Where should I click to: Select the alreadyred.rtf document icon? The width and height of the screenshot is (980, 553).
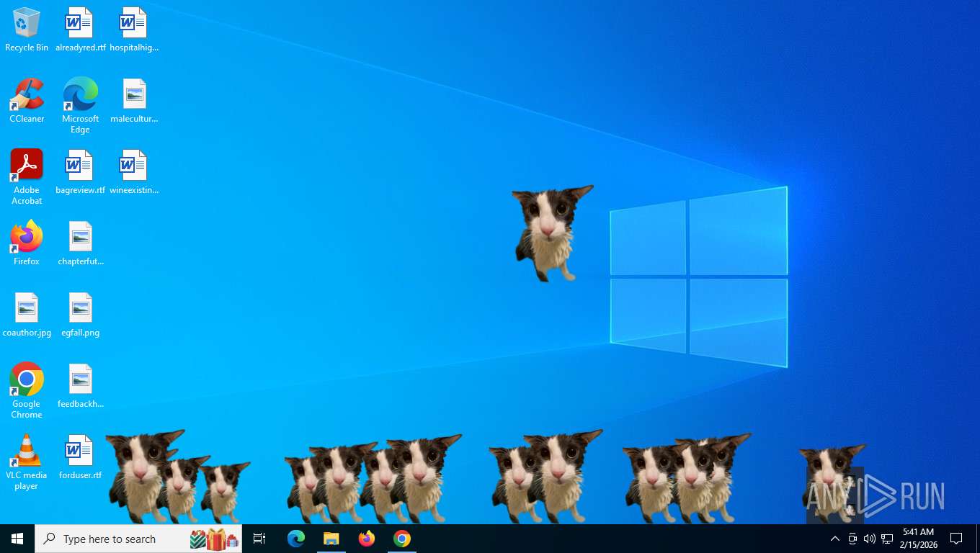(x=80, y=30)
